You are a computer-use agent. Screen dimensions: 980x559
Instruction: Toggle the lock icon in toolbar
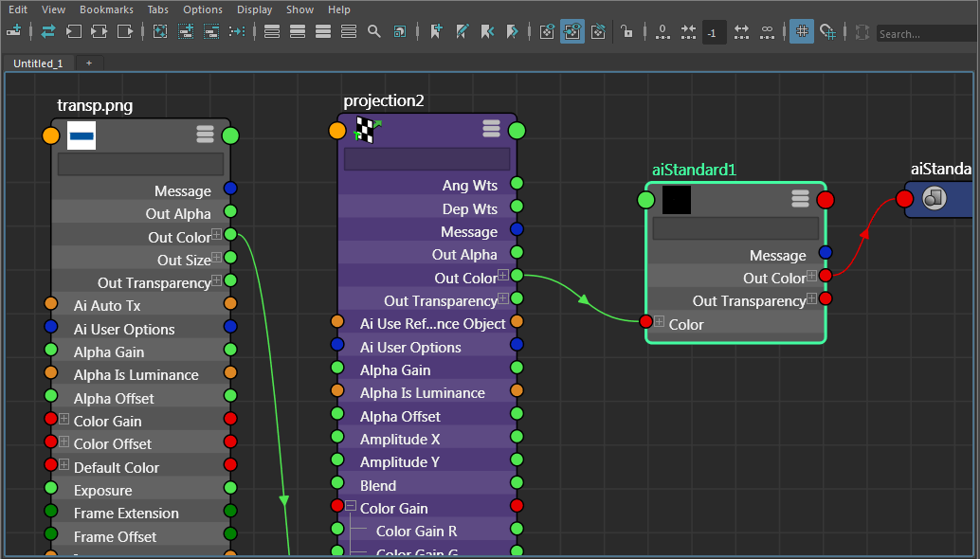click(x=626, y=31)
